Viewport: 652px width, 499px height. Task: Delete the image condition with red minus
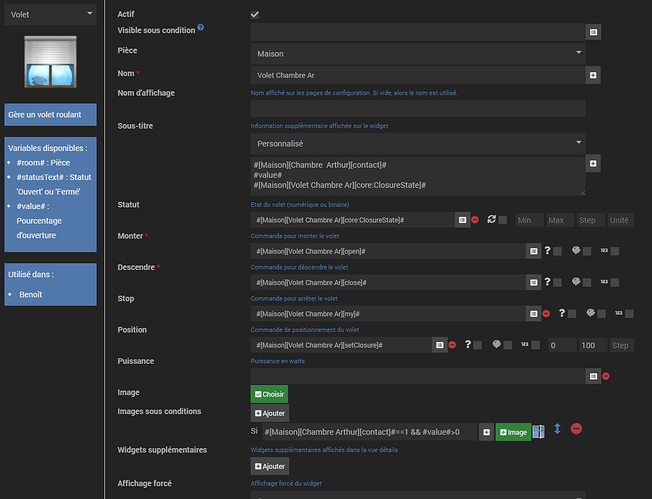click(576, 428)
